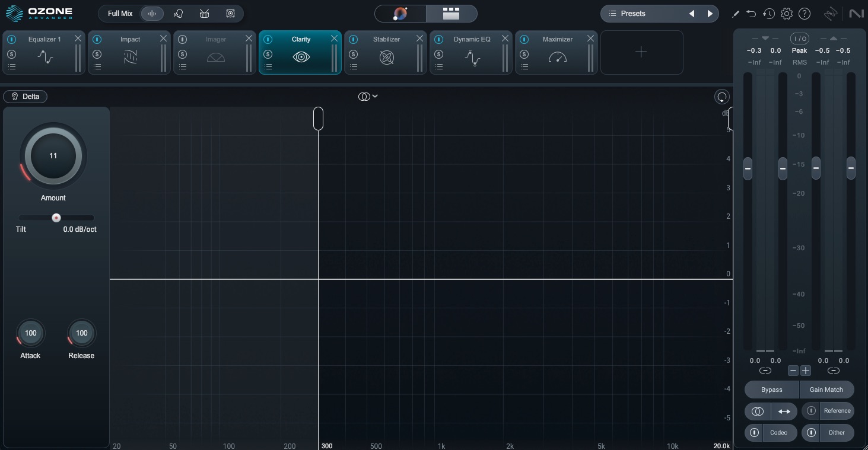Click the undo arrow icon

(x=751, y=14)
